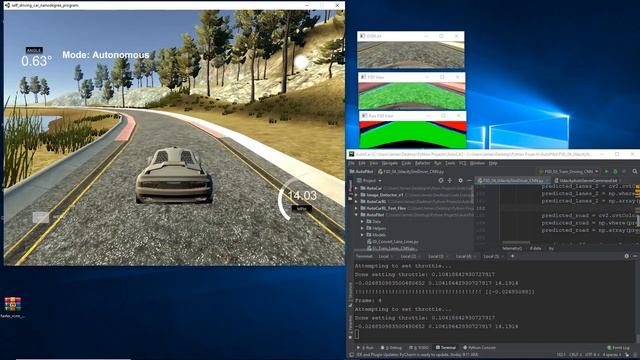Select the Local (2) terminal tab
The width and height of the screenshot is (640, 360).
[x=410, y=256]
